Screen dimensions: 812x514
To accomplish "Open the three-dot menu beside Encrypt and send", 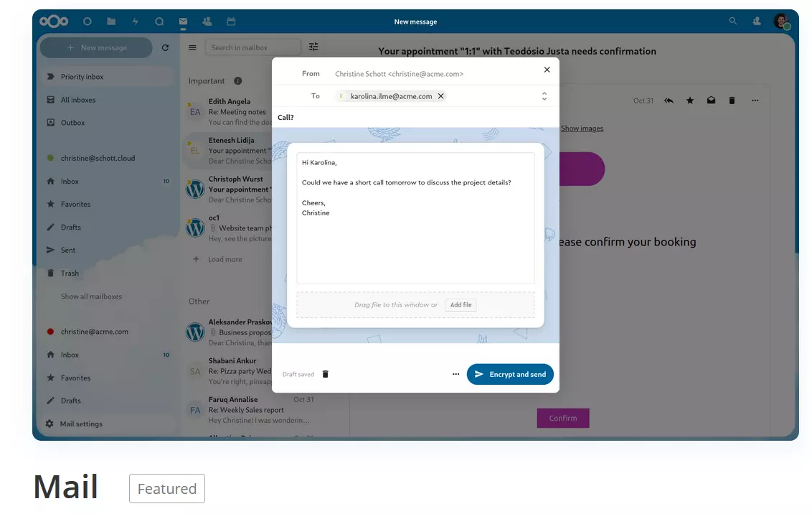I will (x=455, y=374).
